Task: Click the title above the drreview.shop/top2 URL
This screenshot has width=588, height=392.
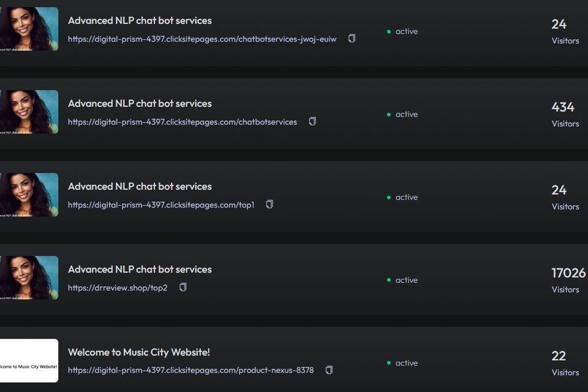Action: pyautogui.click(x=140, y=269)
